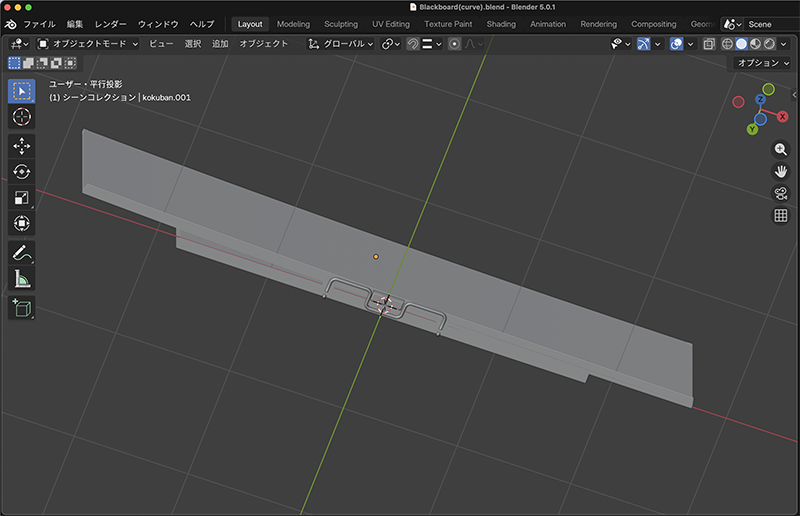Select the Measure tool

pyautogui.click(x=21, y=278)
